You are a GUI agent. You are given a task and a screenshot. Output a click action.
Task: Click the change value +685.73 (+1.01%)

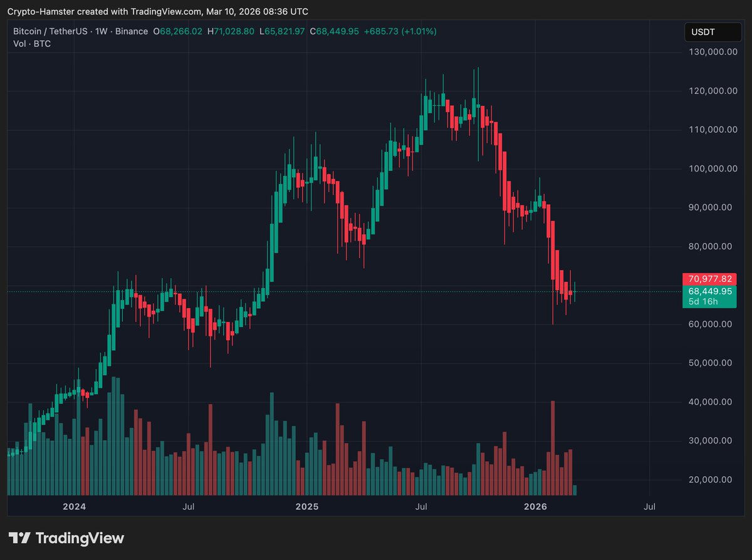tap(400, 31)
